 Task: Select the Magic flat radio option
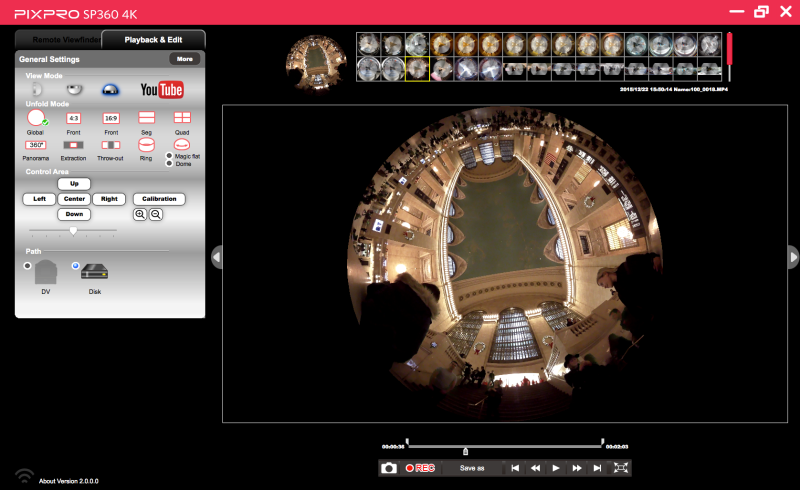168,157
